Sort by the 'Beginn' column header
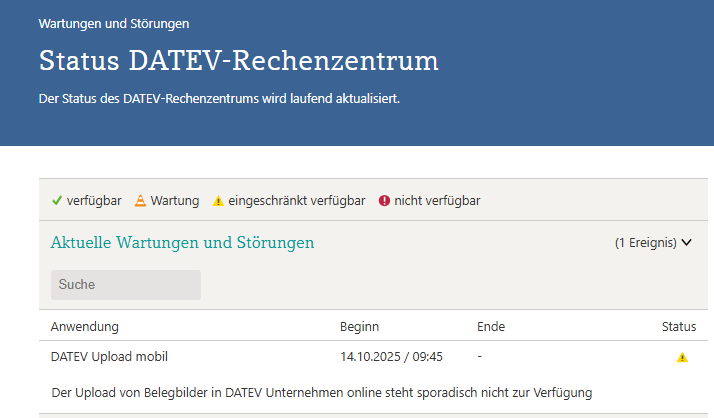 point(359,327)
